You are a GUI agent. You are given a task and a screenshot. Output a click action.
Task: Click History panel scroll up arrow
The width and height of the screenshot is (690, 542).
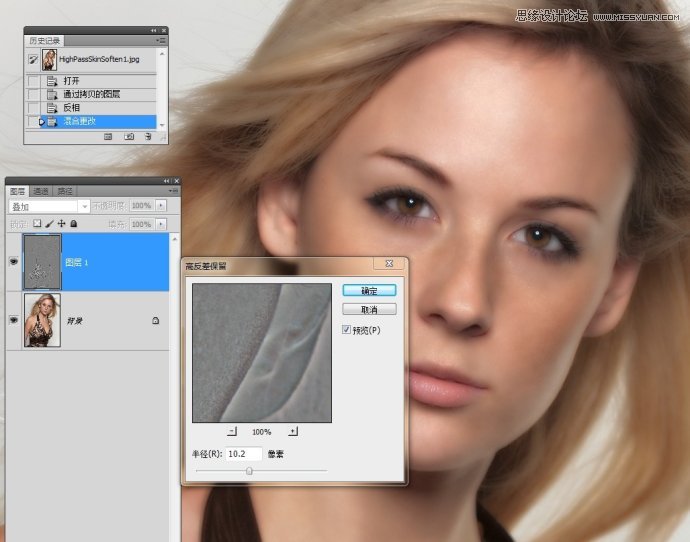[x=162, y=54]
